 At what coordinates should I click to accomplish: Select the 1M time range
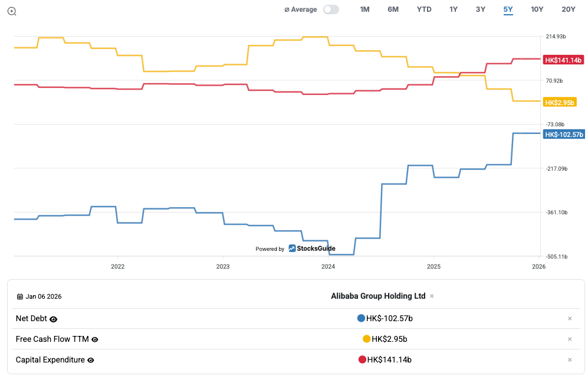coord(364,9)
